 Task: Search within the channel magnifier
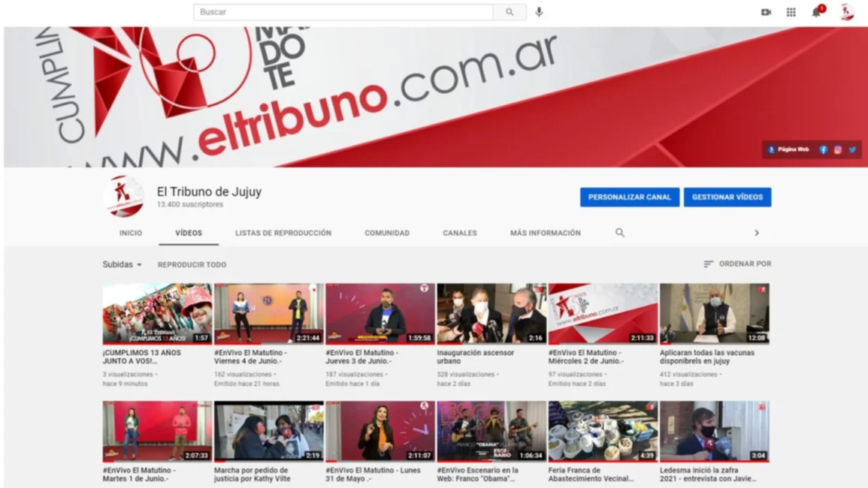(620, 233)
